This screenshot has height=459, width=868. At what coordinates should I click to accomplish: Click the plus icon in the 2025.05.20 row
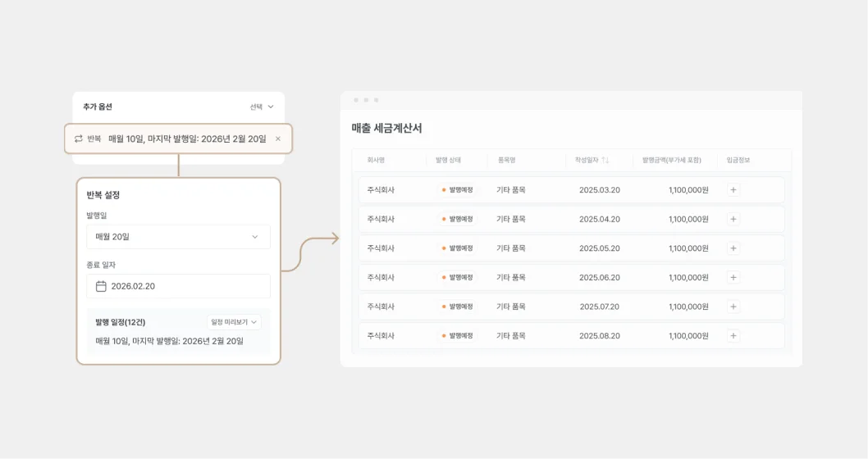click(733, 248)
